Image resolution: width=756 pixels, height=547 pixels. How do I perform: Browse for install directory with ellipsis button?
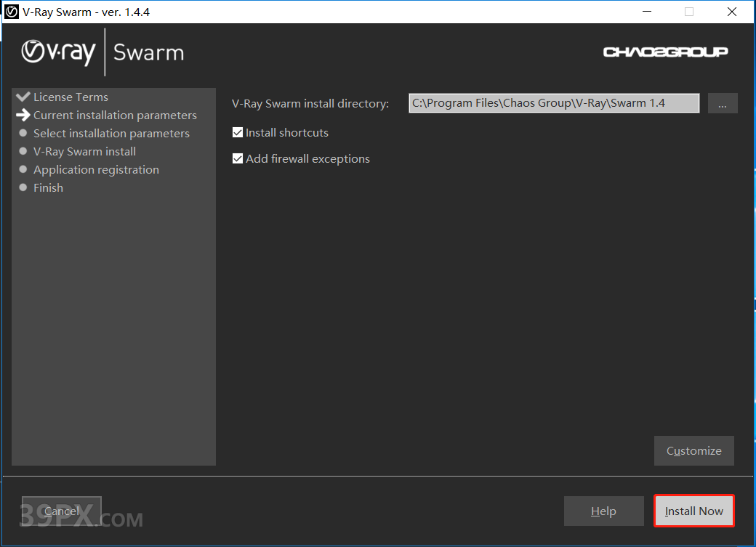pos(723,103)
